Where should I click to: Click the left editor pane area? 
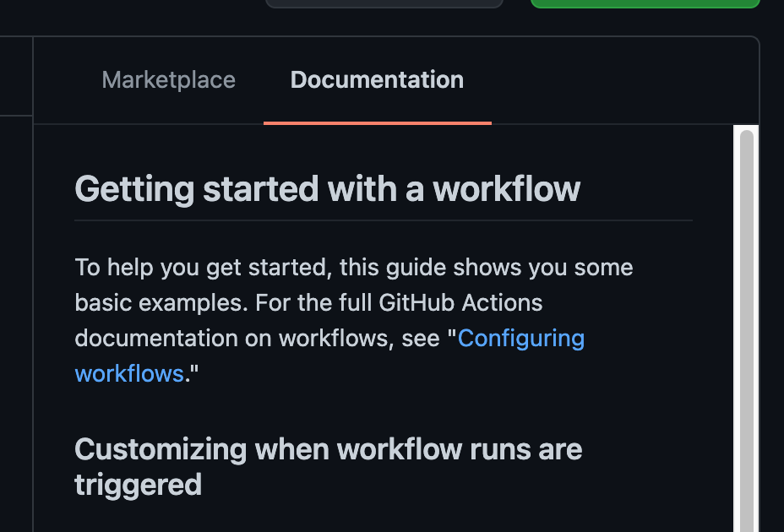point(16,325)
